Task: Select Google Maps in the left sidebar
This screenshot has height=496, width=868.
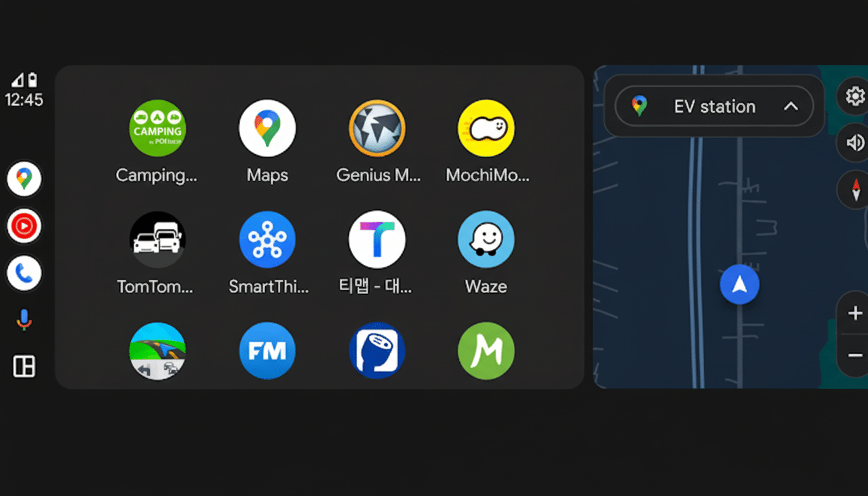Action: point(24,179)
